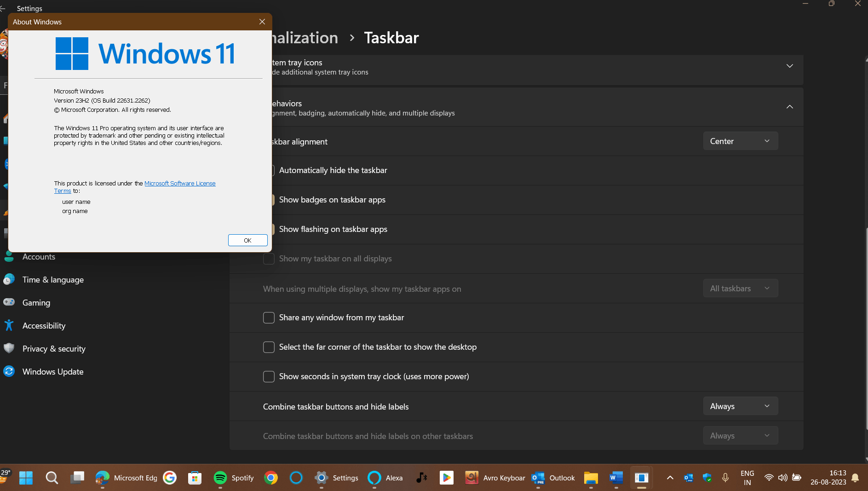
Task: Launch Microsoft Edge from the taskbar
Action: point(126,478)
